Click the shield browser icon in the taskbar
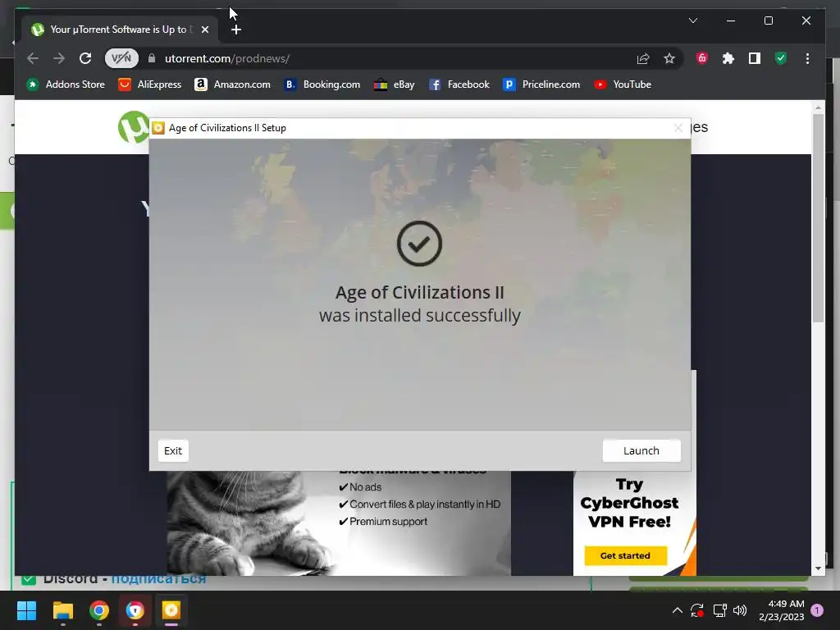 (135, 610)
